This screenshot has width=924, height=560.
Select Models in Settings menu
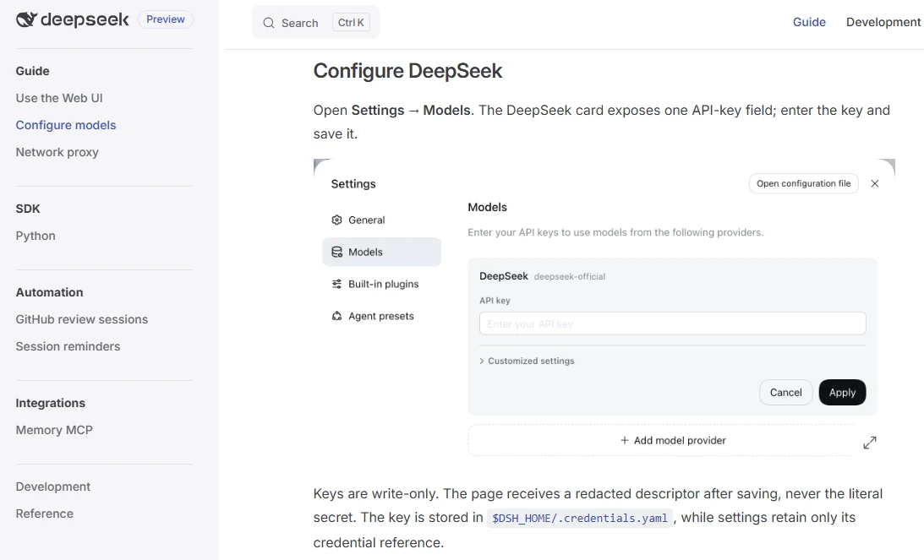(382, 252)
